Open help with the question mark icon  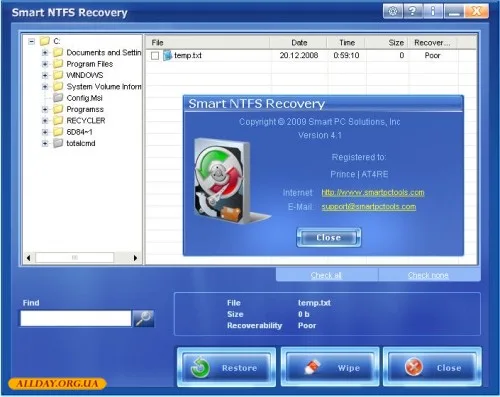413,11
